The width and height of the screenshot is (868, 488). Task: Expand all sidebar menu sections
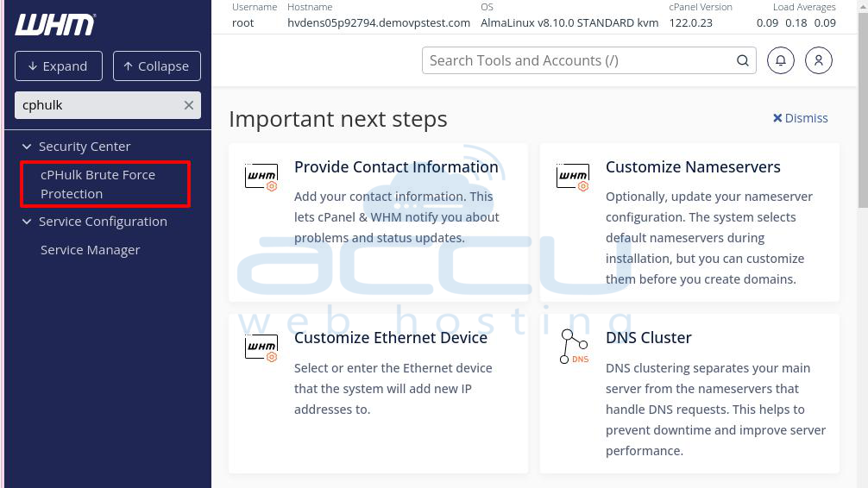(x=59, y=66)
